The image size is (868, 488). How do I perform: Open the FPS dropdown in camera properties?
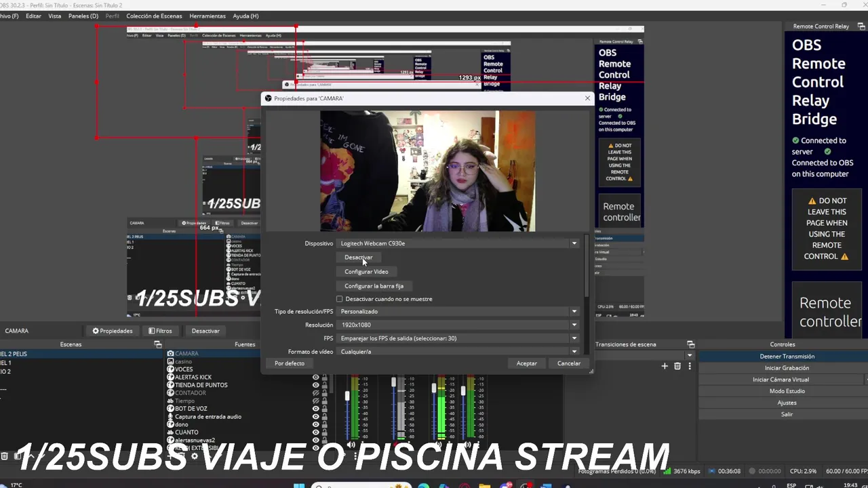(458, 338)
